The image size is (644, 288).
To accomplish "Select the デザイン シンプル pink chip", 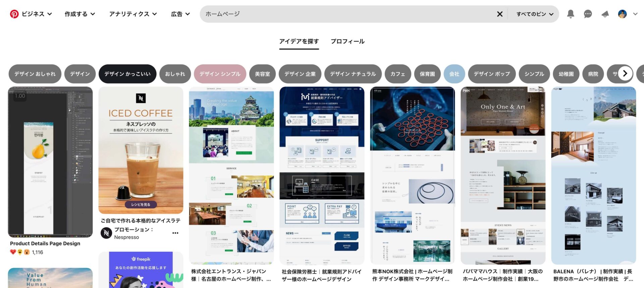I will [x=220, y=74].
